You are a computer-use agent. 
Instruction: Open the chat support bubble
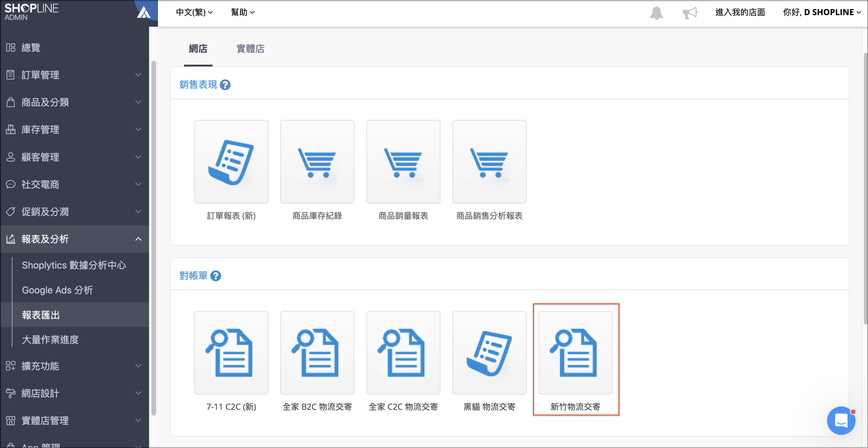(x=841, y=420)
